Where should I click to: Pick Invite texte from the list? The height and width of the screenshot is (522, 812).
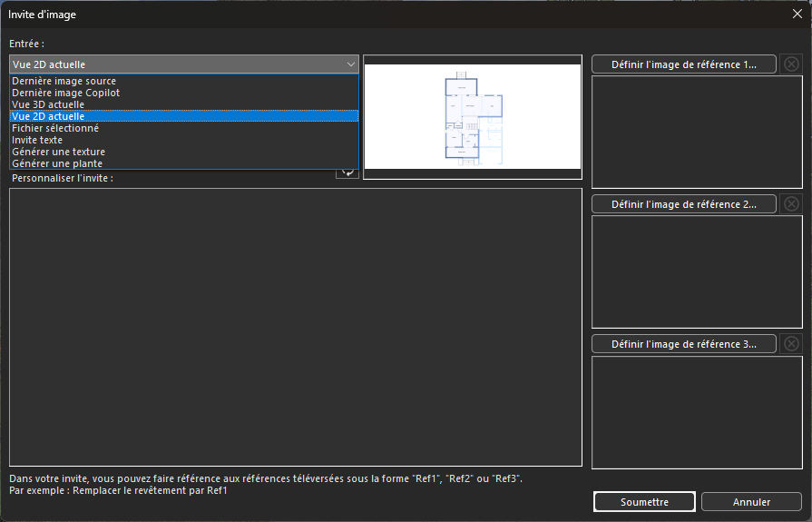184,140
